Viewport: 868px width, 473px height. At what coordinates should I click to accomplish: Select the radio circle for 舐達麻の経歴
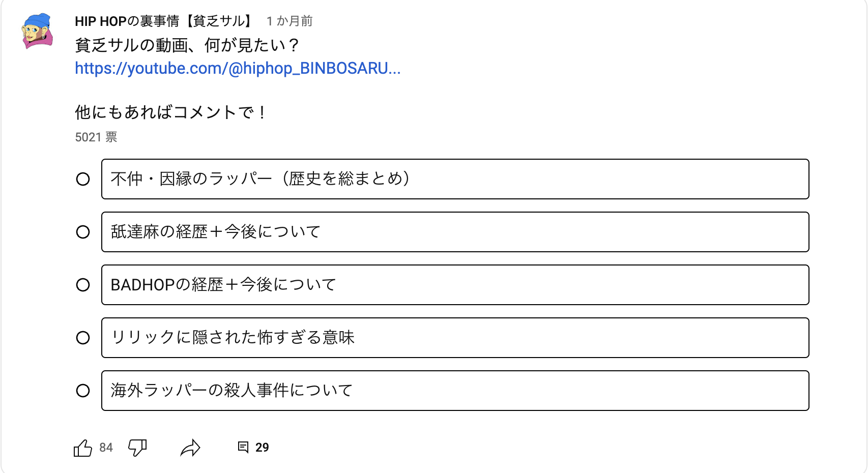tap(83, 232)
